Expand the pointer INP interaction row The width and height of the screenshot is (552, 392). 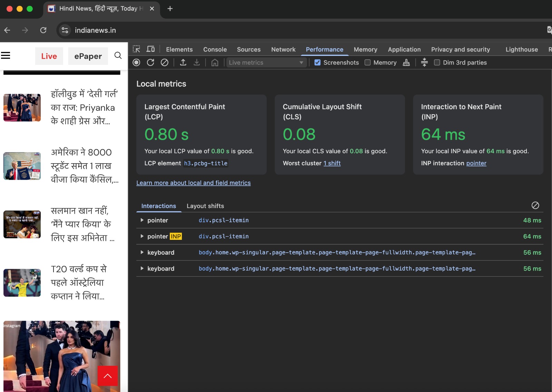142,236
